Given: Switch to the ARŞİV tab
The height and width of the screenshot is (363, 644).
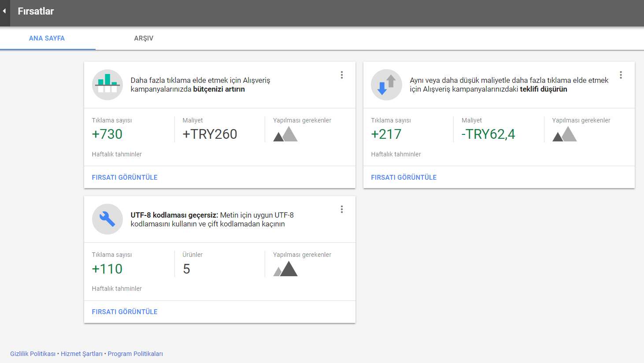Looking at the screenshot, I should pyautogui.click(x=144, y=38).
